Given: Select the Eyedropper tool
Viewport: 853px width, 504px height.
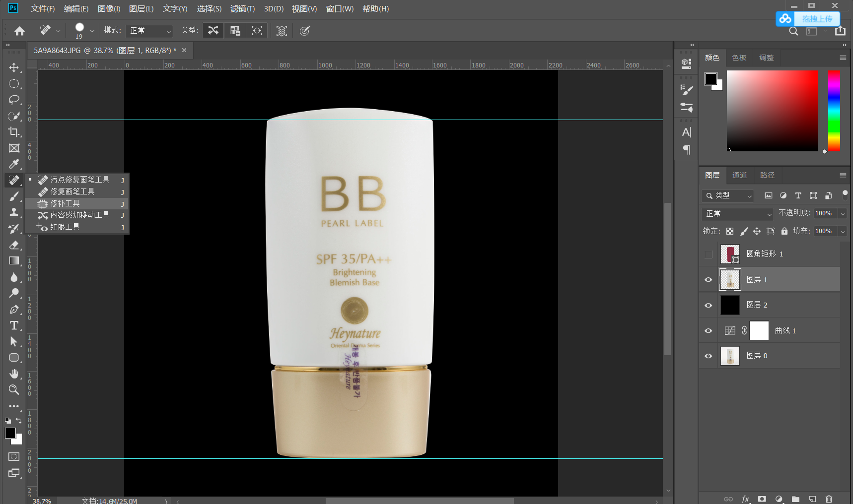Looking at the screenshot, I should coord(14,164).
